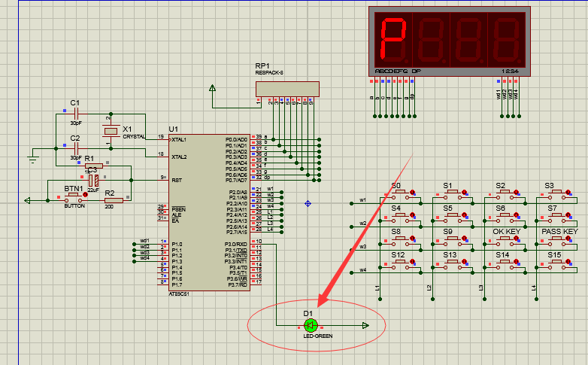Select the AT89C51 microcontroller U1 body
Screen dimensions: 588x365
[x=209, y=212]
